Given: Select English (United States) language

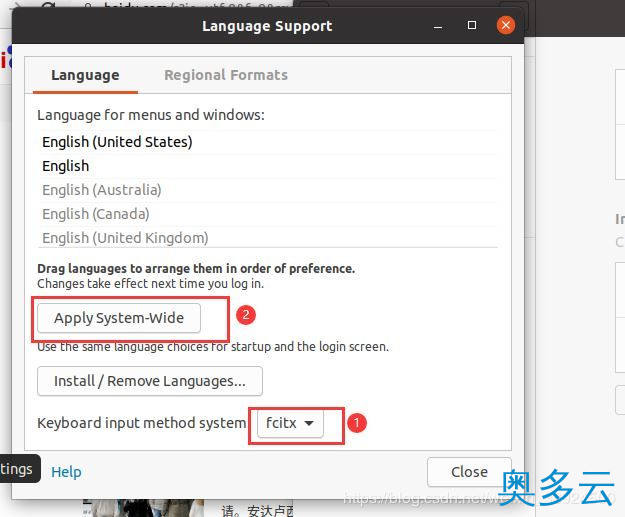Looking at the screenshot, I should (x=268, y=142).
